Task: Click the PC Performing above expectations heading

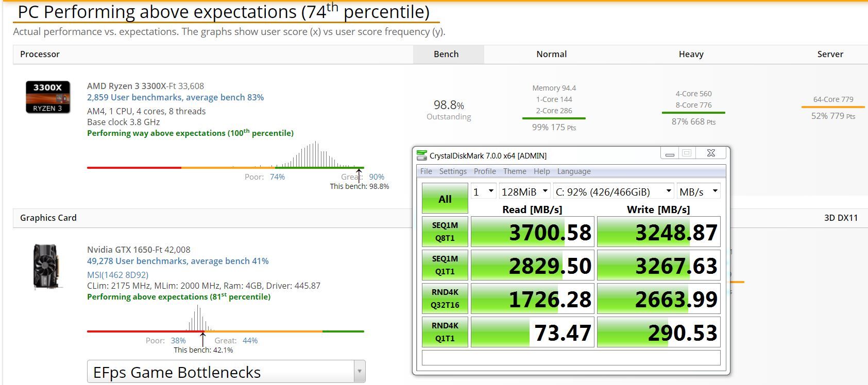Action: click(x=224, y=12)
